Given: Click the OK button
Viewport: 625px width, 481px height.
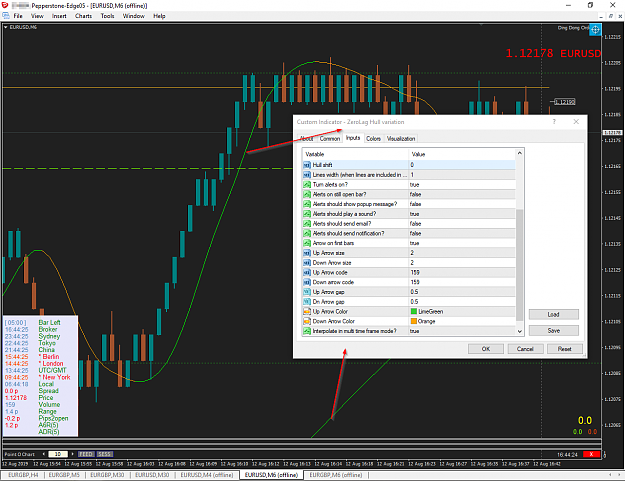Looking at the screenshot, I should click(x=485, y=349).
